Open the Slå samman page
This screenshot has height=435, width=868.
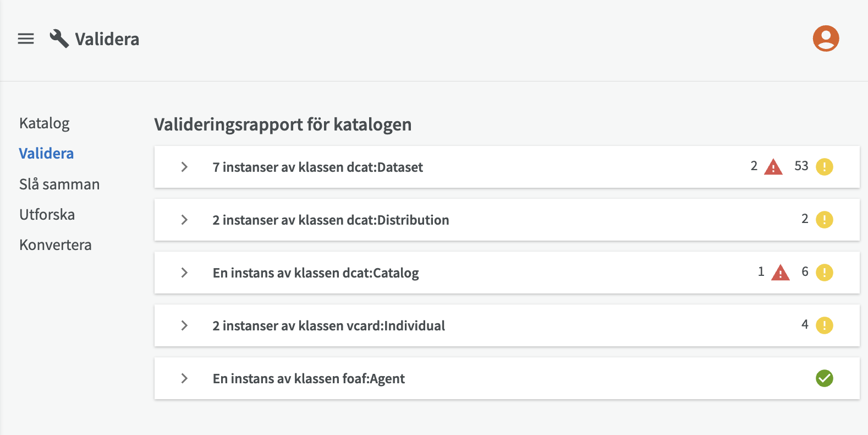point(59,184)
